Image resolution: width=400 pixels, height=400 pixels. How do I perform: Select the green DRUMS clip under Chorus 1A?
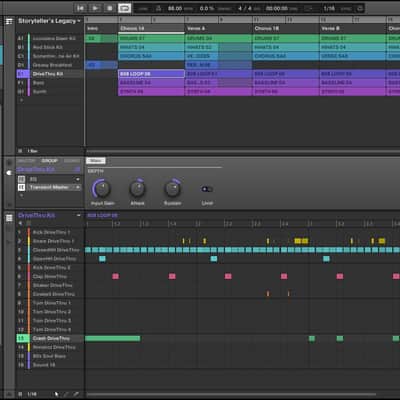[151, 38]
